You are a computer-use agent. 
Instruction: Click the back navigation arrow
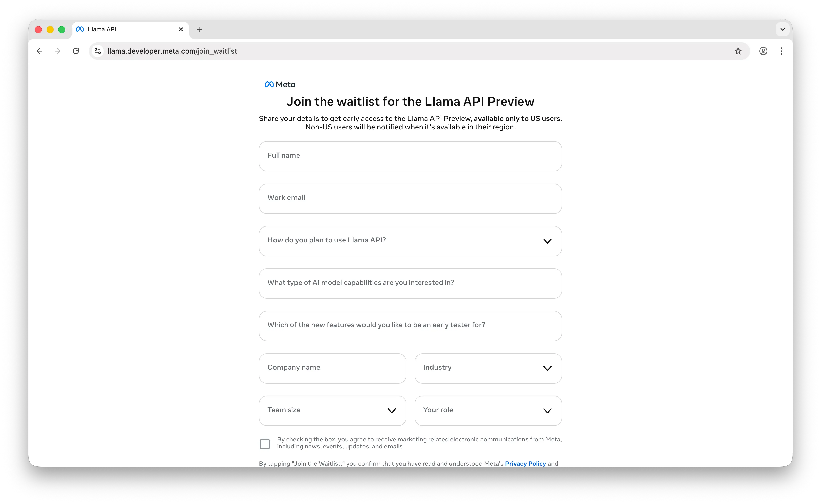39,51
